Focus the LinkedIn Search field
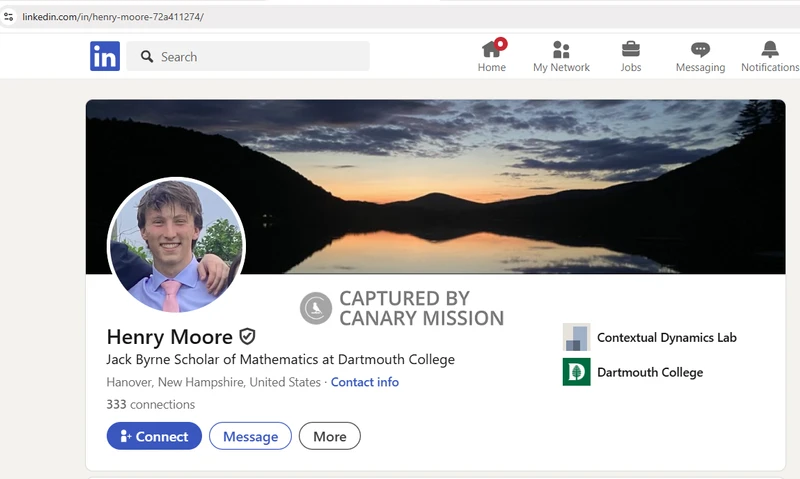This screenshot has width=800, height=479. pos(248,56)
